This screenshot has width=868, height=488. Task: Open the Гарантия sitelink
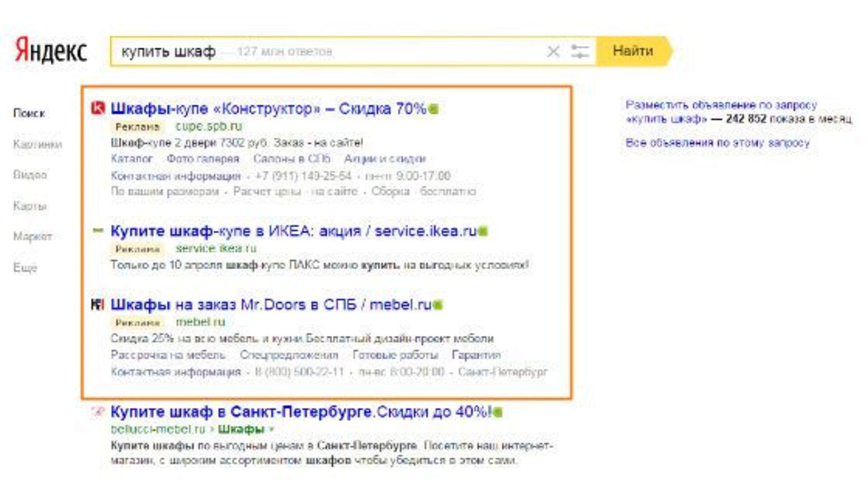pyautogui.click(x=476, y=355)
